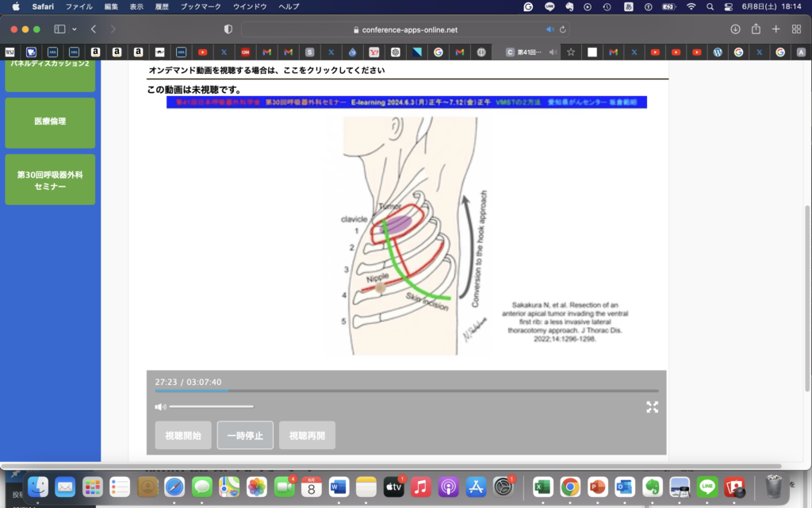This screenshot has width=812, height=508.
Task: Mute audio from the address bar speaker
Action: pos(550,29)
